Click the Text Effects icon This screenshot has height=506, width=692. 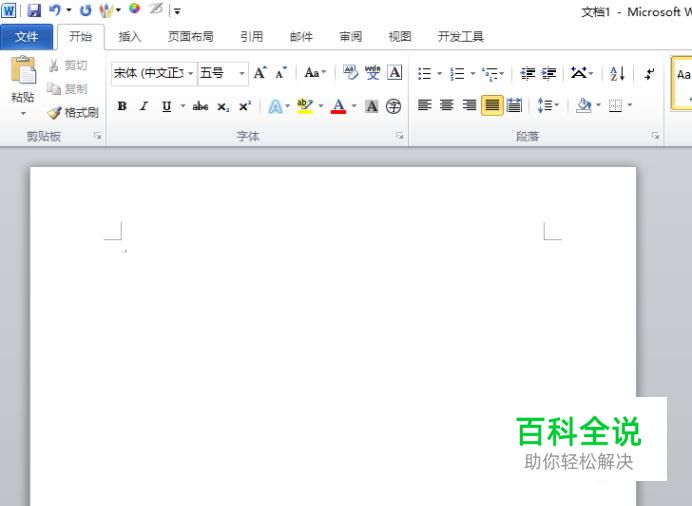coord(275,106)
